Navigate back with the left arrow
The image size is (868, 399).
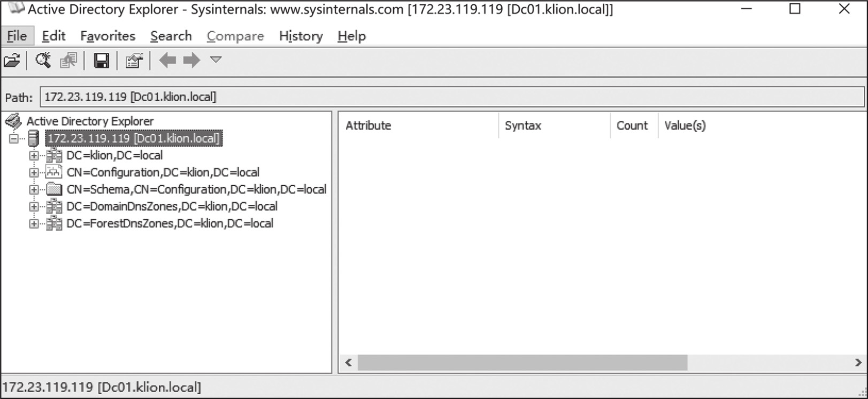click(x=167, y=60)
